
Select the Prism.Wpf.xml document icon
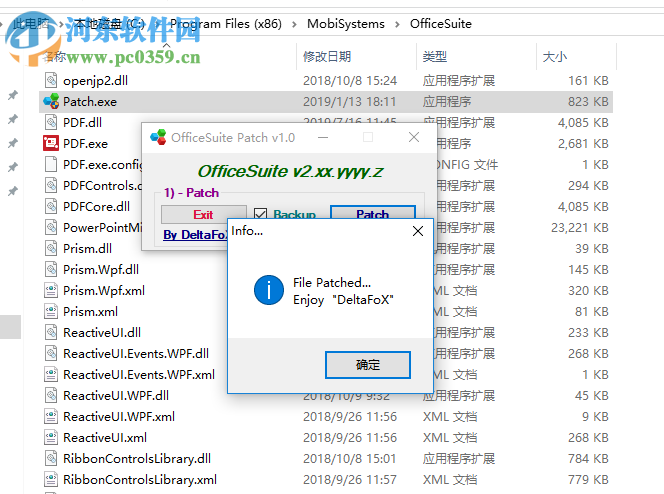coord(51,290)
